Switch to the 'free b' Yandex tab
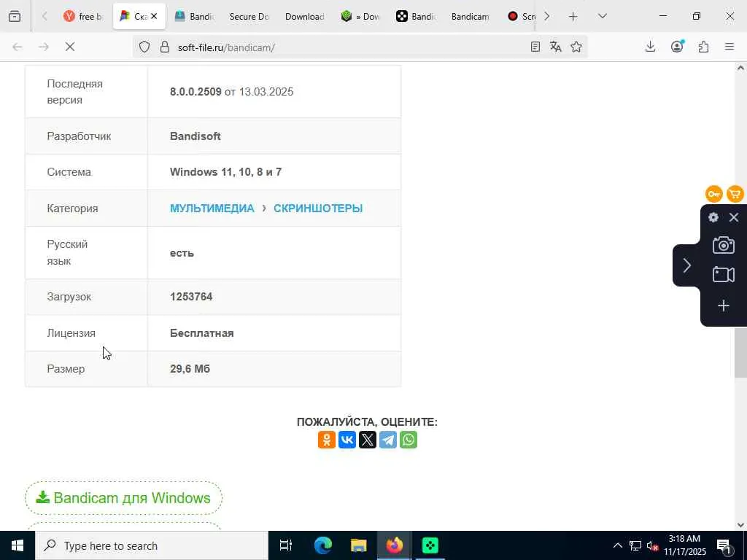Image resolution: width=747 pixels, height=560 pixels. (x=83, y=16)
